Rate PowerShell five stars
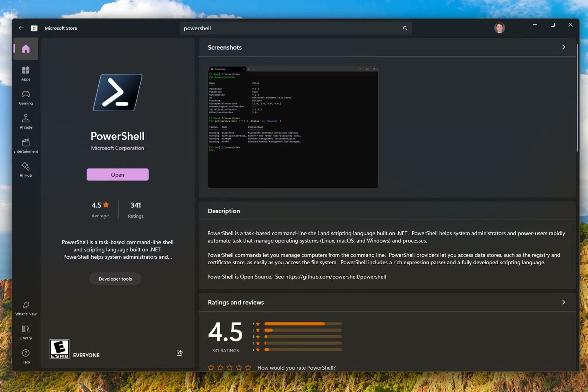Viewport: 588px width, 392px height. [x=248, y=367]
